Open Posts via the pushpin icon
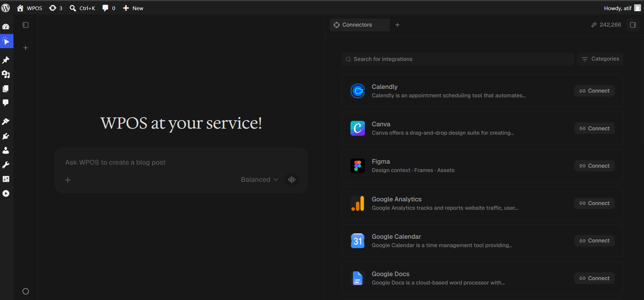Screen dimensions: 644x300 pyautogui.click(x=6, y=60)
